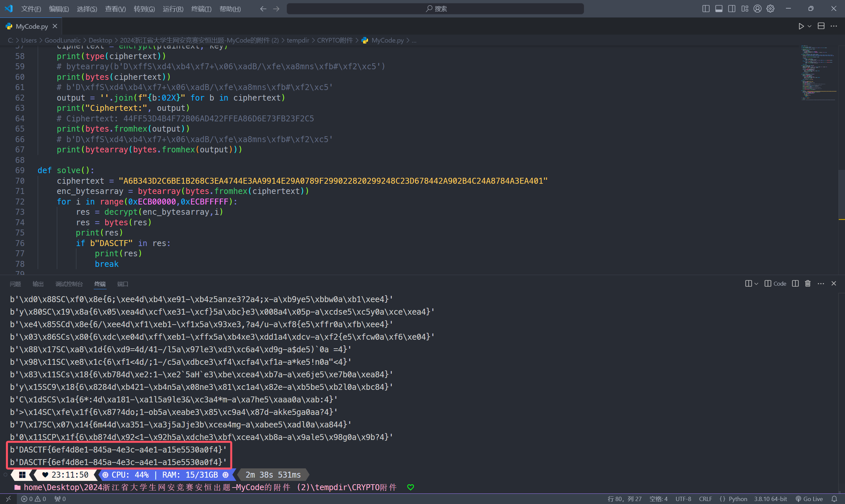Click the editor vertical scrollbar
The width and height of the screenshot is (845, 504).
coord(842,194)
